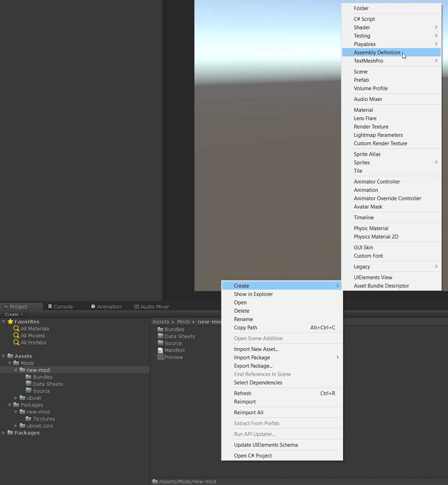Select Asset Bundle Descriptor menu entry

point(391,286)
